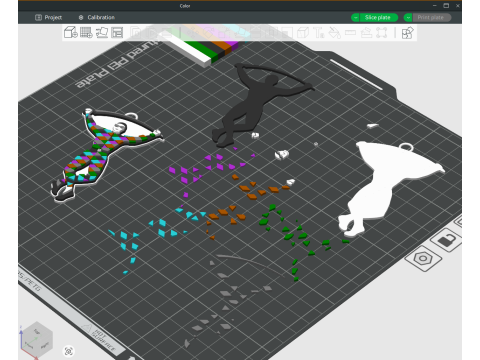
Task: Click the focus icon beside view cube
Action: [69, 351]
